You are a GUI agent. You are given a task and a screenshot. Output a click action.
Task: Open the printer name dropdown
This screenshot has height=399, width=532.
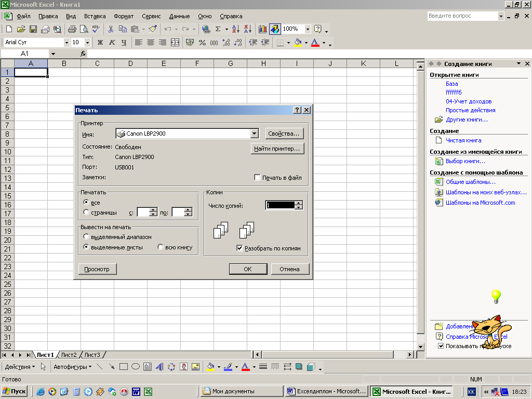(255, 134)
